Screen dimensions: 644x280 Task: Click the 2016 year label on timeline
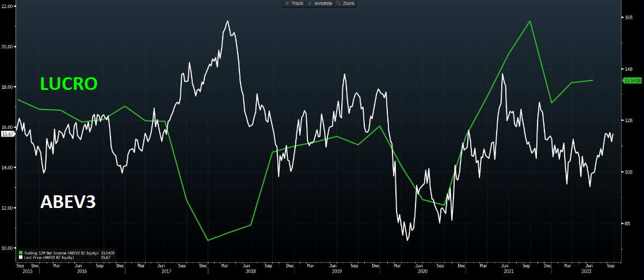click(82, 271)
